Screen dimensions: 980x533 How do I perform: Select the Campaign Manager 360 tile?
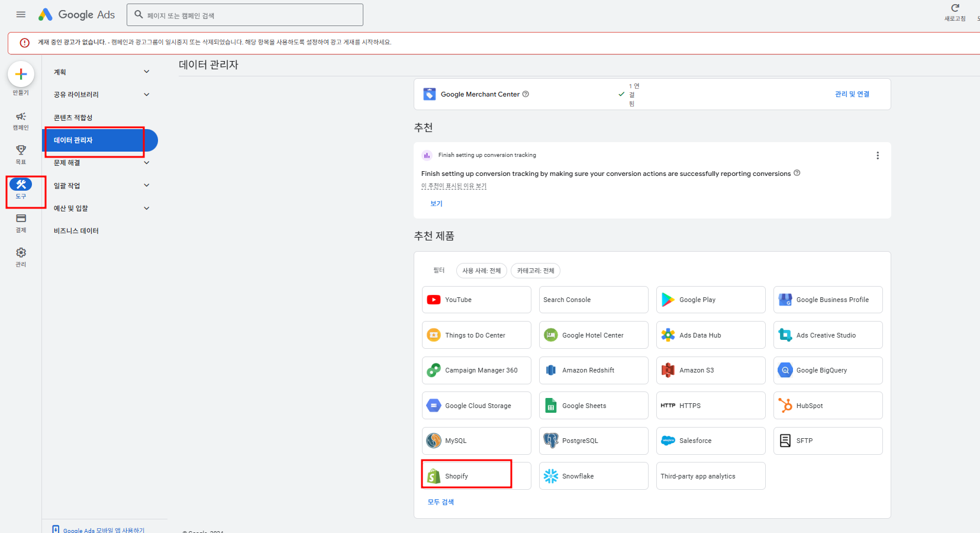476,370
